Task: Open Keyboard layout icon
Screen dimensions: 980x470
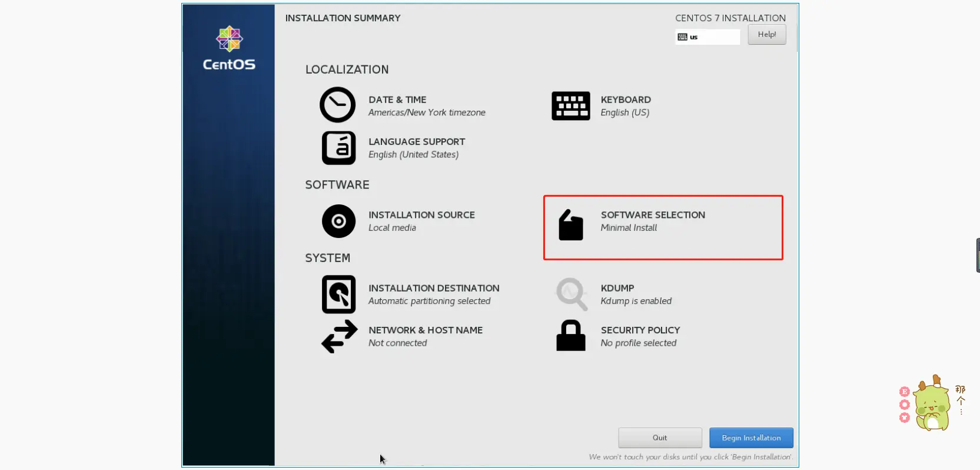Action: tap(570, 106)
